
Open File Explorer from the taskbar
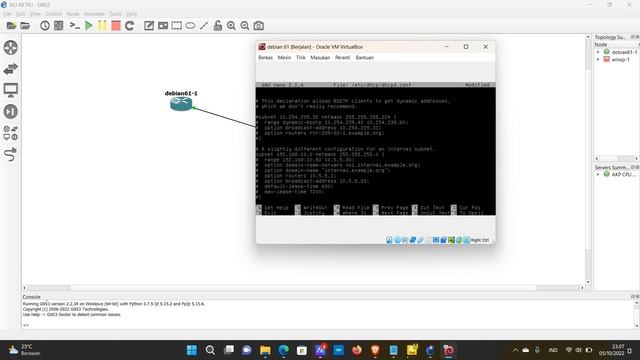(x=265, y=350)
